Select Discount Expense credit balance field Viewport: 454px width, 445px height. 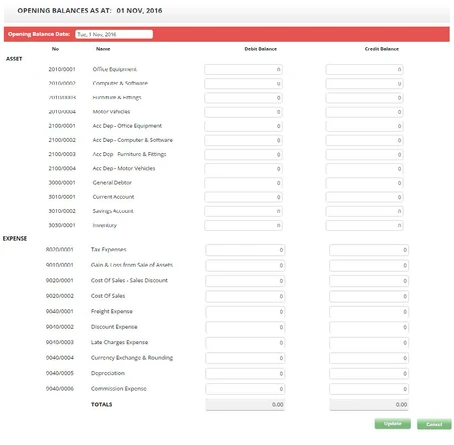pos(369,327)
